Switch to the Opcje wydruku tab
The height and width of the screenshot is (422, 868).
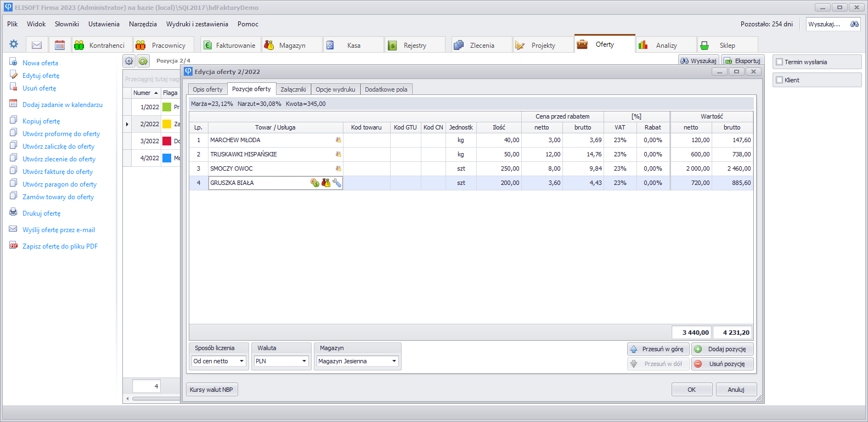click(x=335, y=89)
